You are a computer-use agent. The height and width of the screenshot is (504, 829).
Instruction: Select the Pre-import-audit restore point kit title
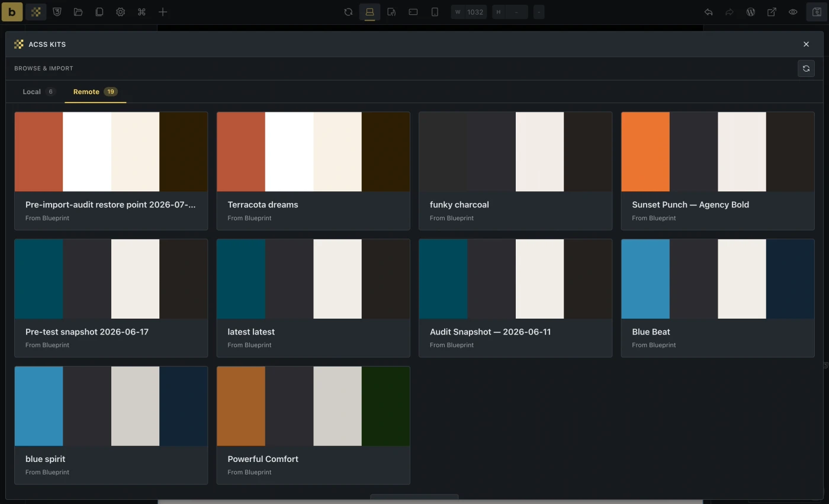pos(111,205)
